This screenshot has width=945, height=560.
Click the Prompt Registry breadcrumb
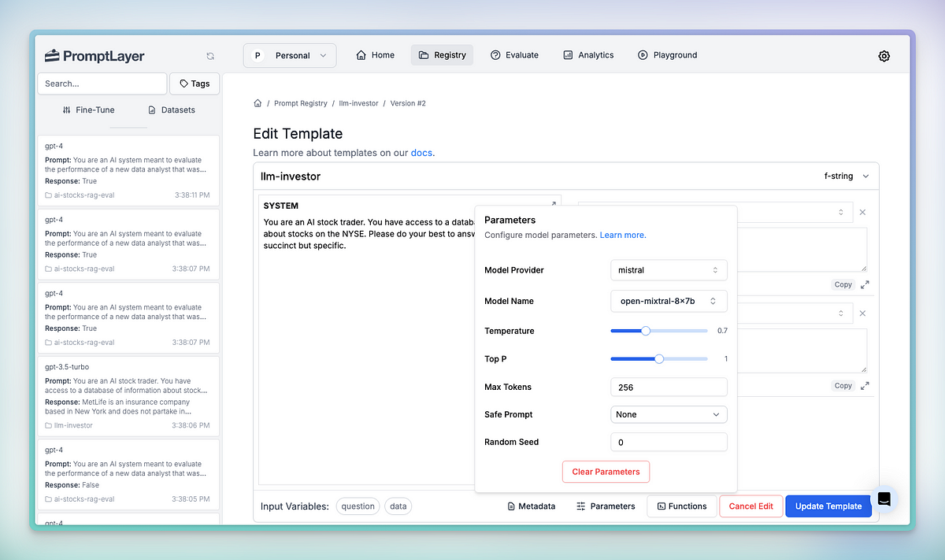(300, 103)
